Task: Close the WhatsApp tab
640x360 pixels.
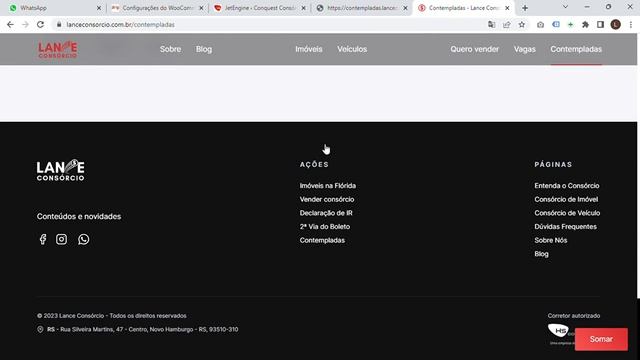Action: point(99,8)
